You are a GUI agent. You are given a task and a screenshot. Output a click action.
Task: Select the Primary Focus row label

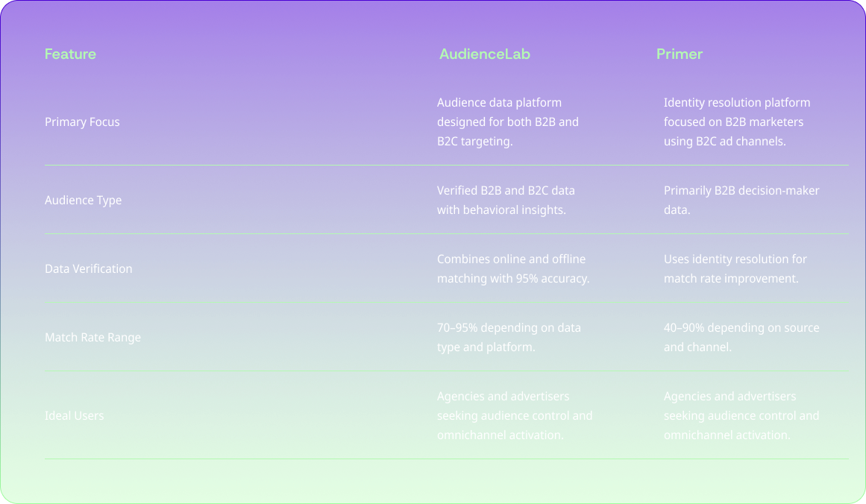pos(82,122)
